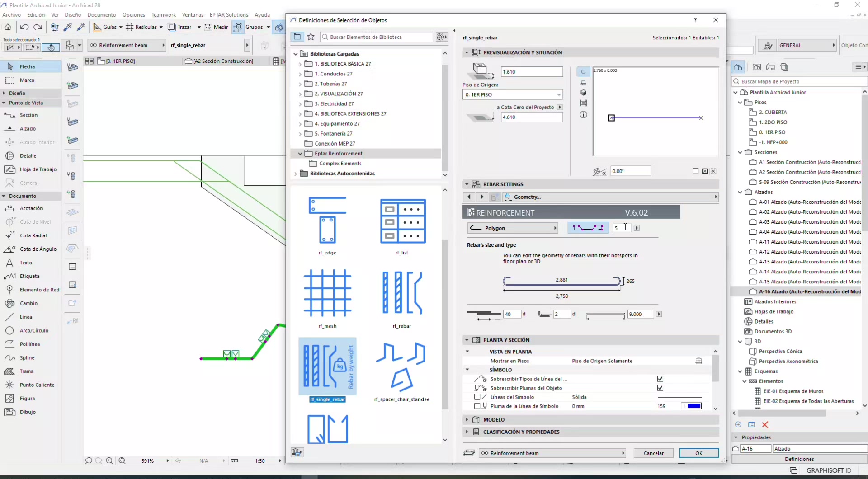Switch preview to 3D view icon
868x479 pixels.
584,93
